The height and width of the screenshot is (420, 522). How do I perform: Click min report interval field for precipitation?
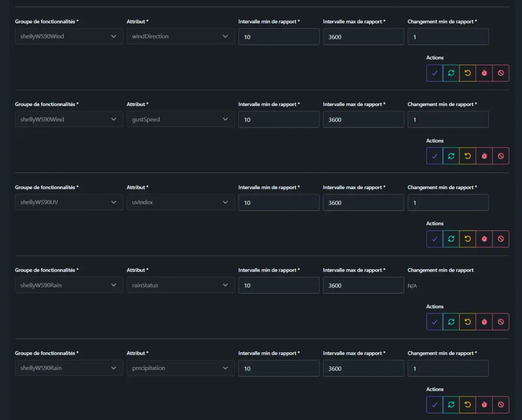pos(279,368)
